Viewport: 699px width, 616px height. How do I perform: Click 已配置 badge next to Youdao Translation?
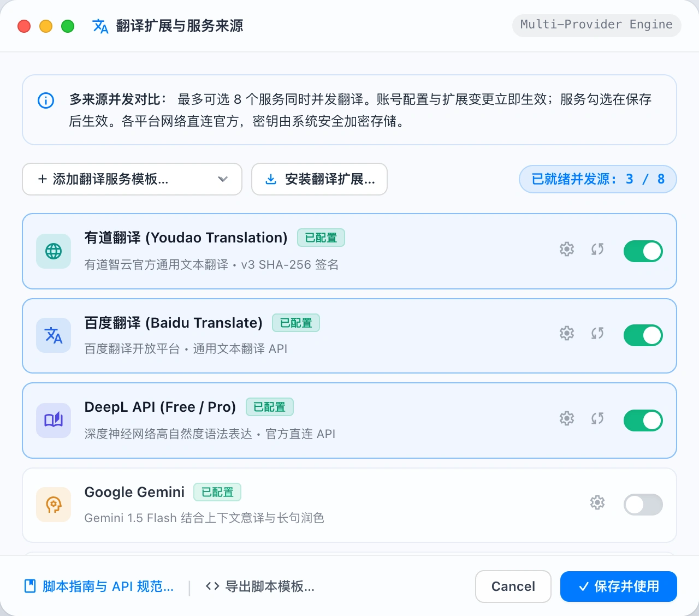coord(321,238)
